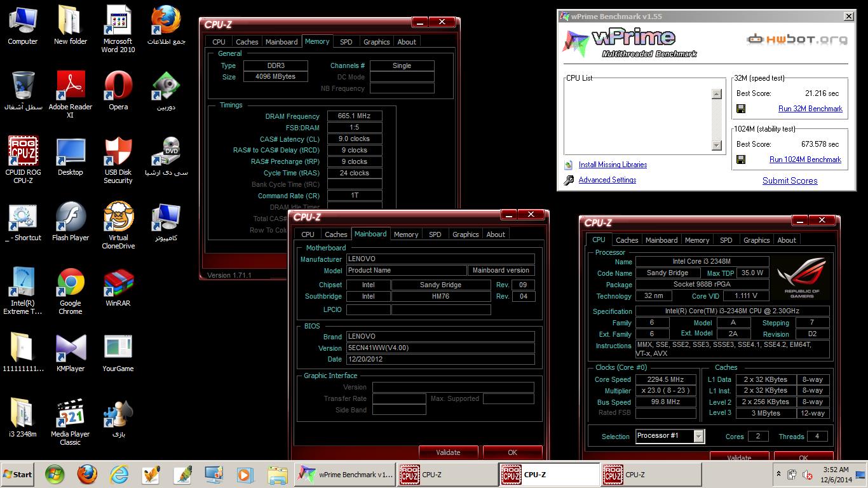Open the taskbar file explorer folder icon
The image size is (868, 488).
click(x=278, y=475)
